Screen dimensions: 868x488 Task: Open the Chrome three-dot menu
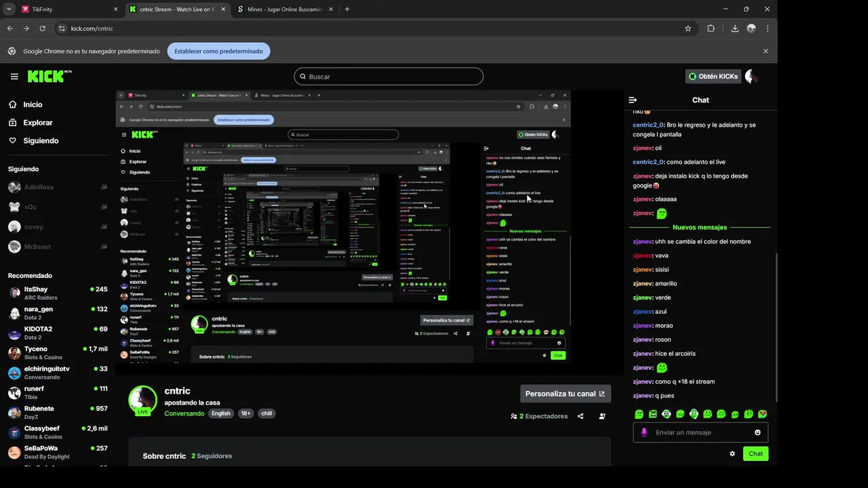click(767, 28)
